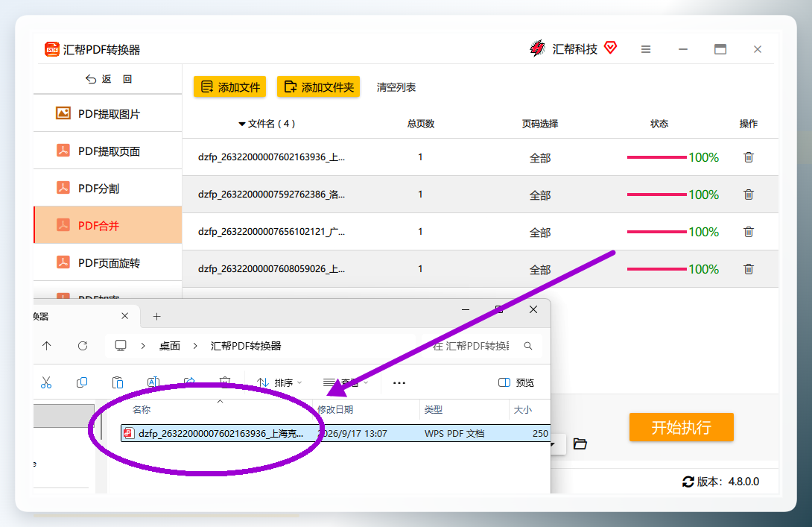Click 桌面 in the Explorer address breadcrumb
Image resolution: width=812 pixels, height=527 pixels.
169,346
